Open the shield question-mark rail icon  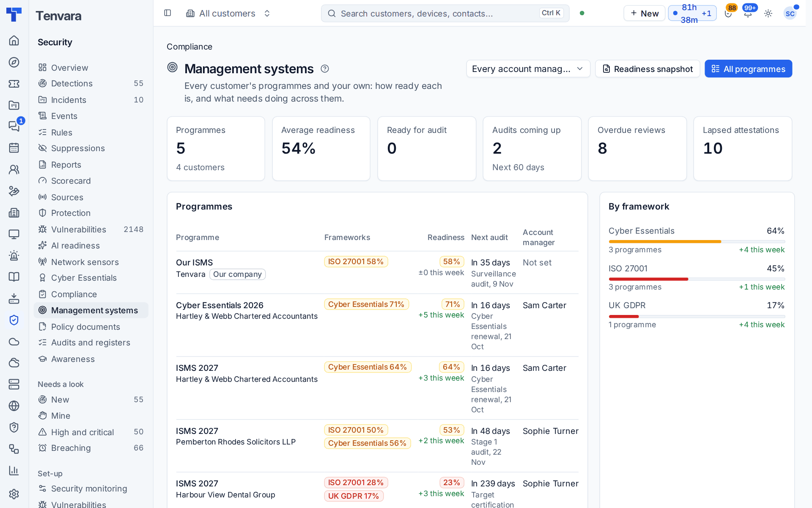click(14, 427)
